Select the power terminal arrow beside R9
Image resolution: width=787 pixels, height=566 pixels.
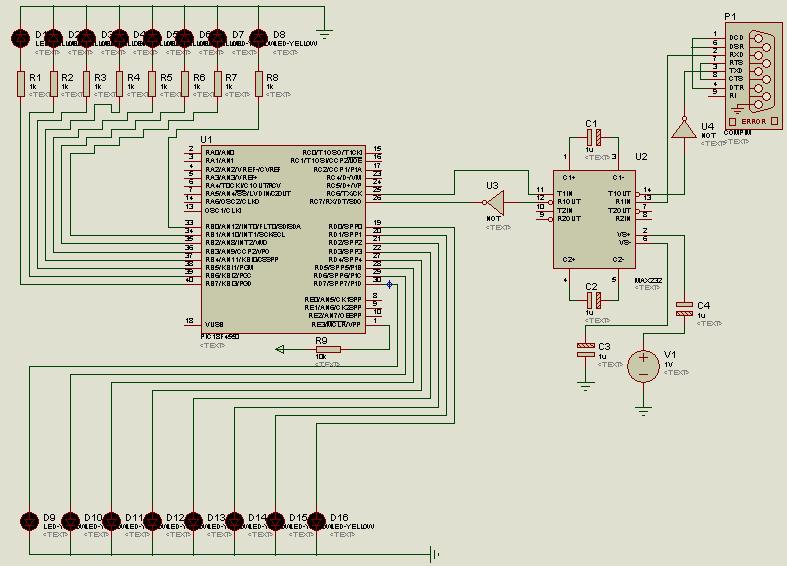280,349
